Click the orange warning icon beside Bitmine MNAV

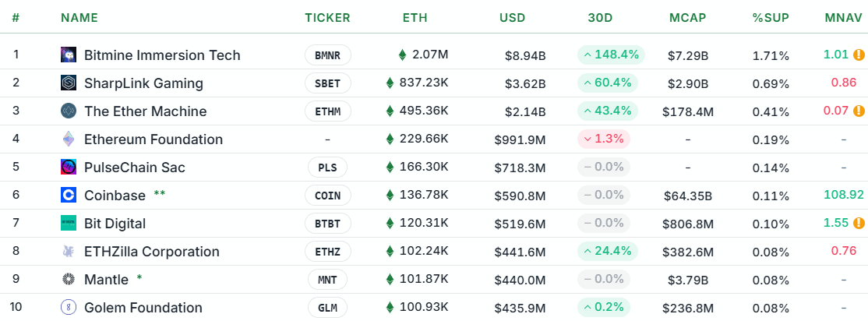click(859, 55)
